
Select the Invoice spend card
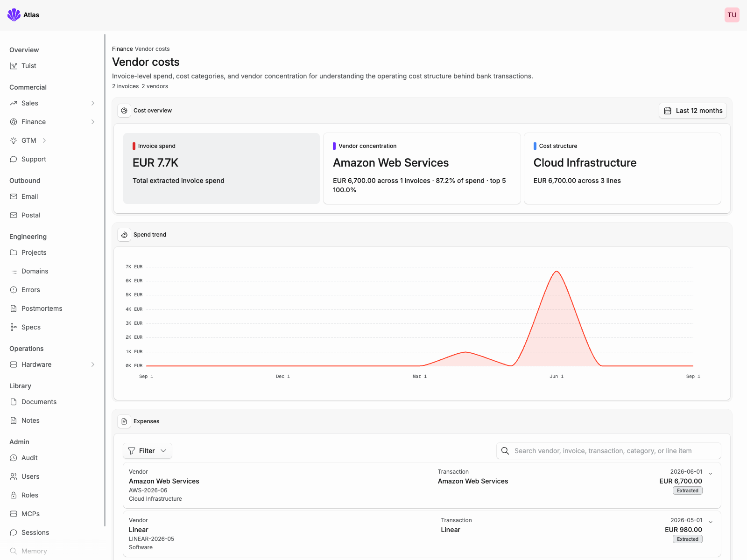221,168
